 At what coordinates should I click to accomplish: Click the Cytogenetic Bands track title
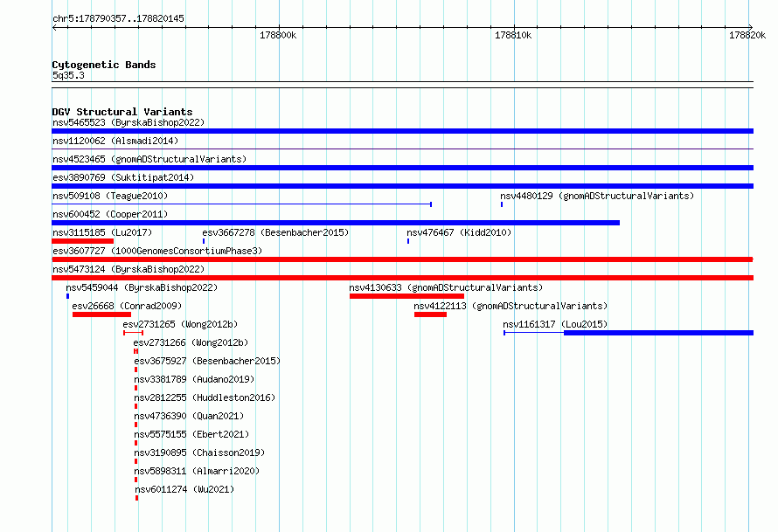(104, 65)
